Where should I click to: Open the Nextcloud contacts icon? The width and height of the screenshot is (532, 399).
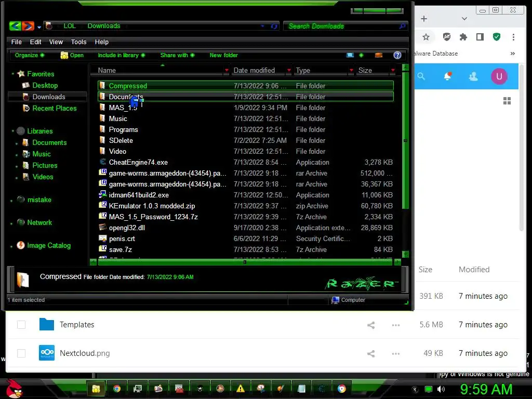click(x=473, y=76)
